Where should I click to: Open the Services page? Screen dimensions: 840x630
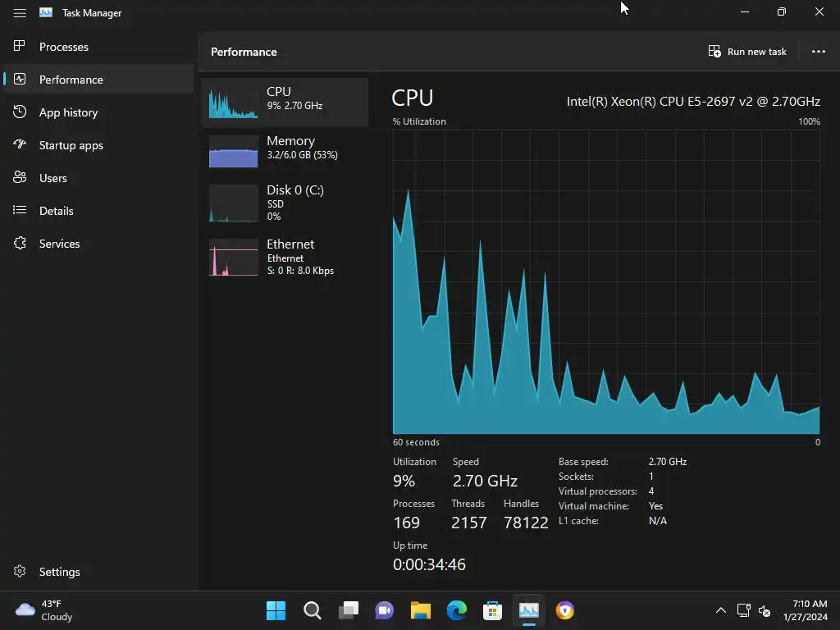59,243
